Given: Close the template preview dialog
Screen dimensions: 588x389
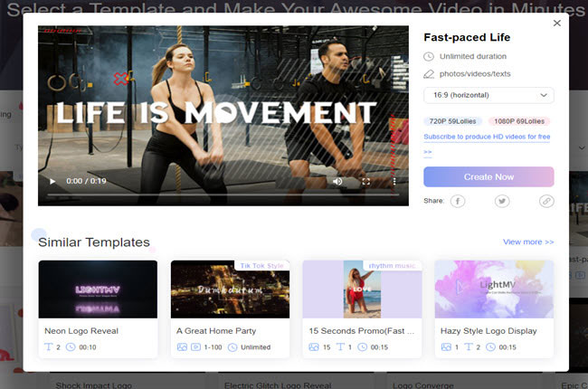Looking at the screenshot, I should click(x=556, y=24).
